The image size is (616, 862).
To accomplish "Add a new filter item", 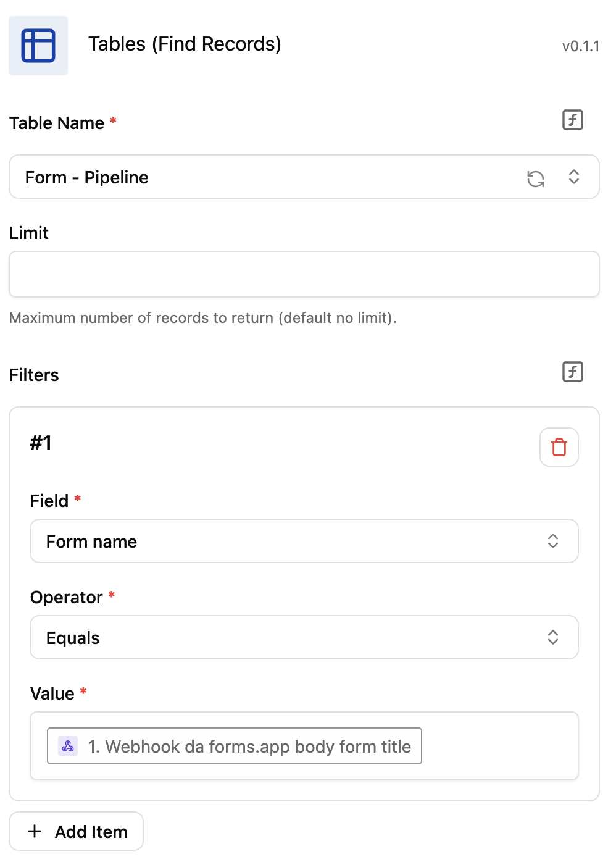I will (x=77, y=832).
